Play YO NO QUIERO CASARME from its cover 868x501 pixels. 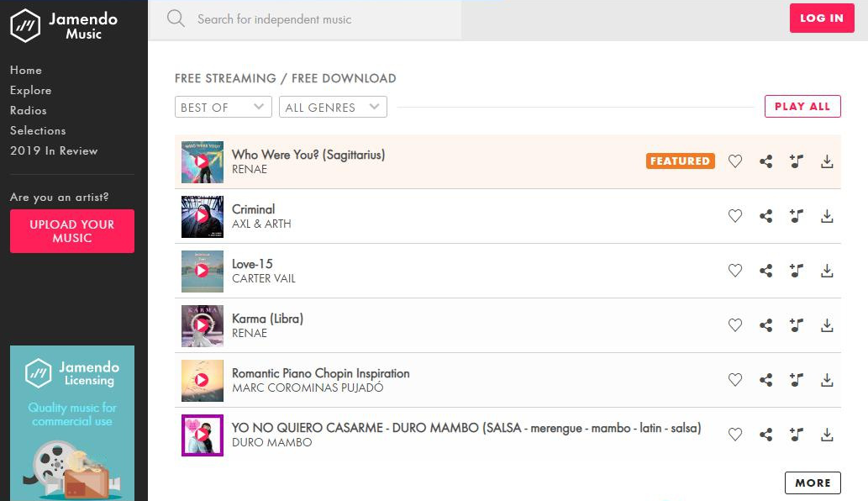(202, 435)
